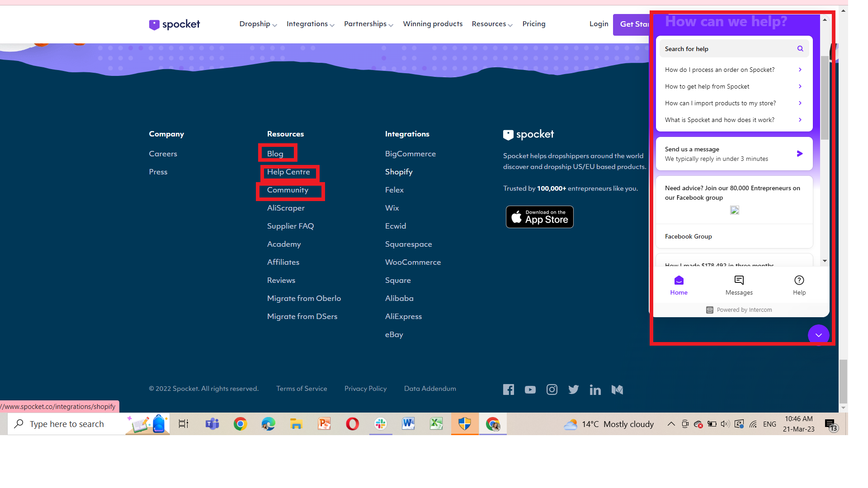The image size is (868, 488).
Task: Switch to the Messages tab in chat widget
Action: [739, 286]
